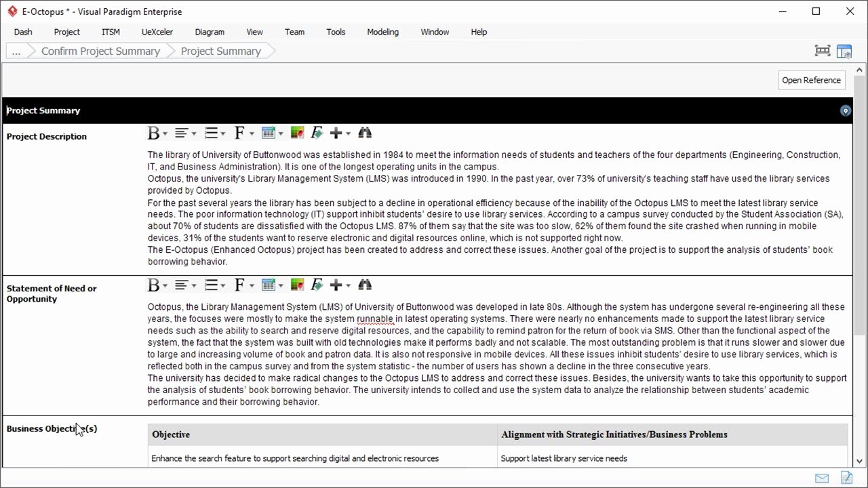Click the plus add icon in Project Description toolbar

pos(336,133)
